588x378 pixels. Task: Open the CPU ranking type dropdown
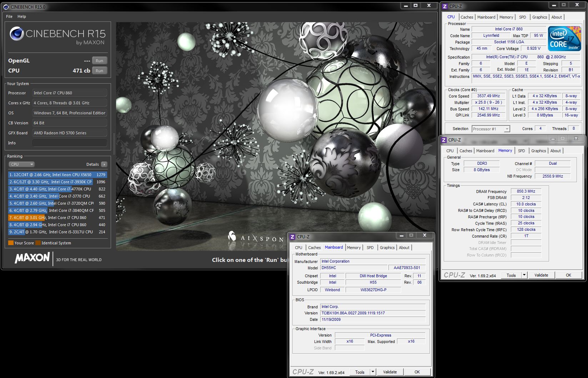21,164
